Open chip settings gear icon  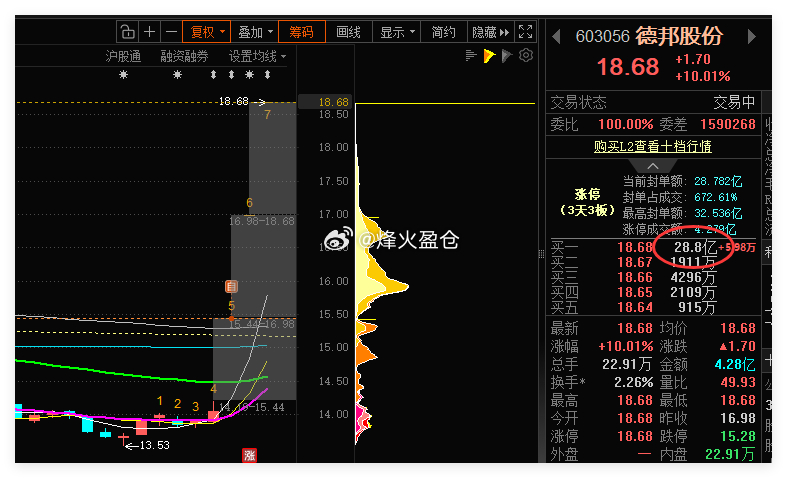point(526,55)
